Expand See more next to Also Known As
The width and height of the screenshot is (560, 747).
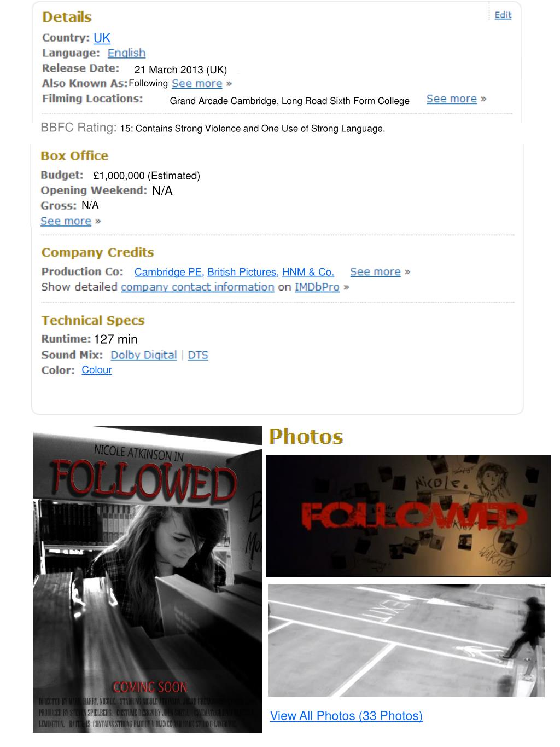coord(197,84)
